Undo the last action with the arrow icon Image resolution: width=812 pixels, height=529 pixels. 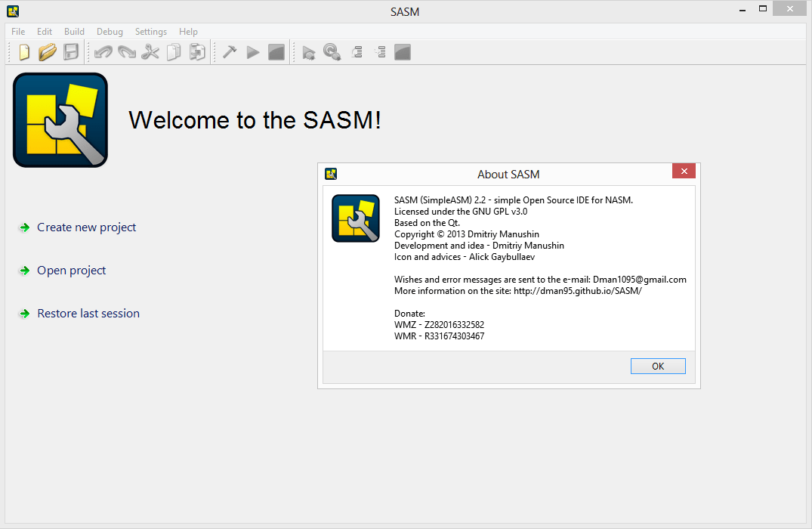(103, 51)
